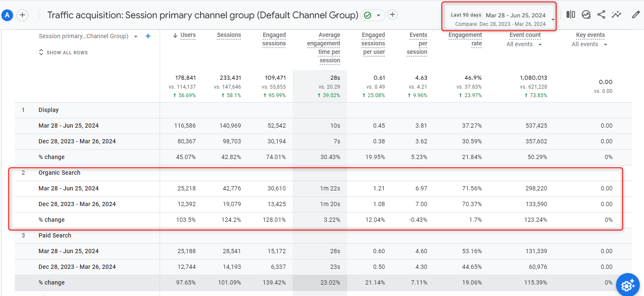Click the 'Last 90 days' label

tap(466, 15)
